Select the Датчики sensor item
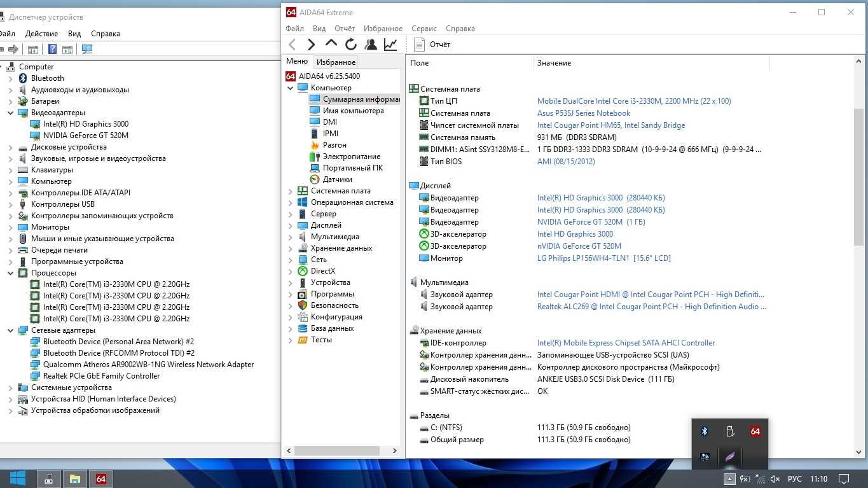This screenshot has width=868, height=488. tap(331, 179)
